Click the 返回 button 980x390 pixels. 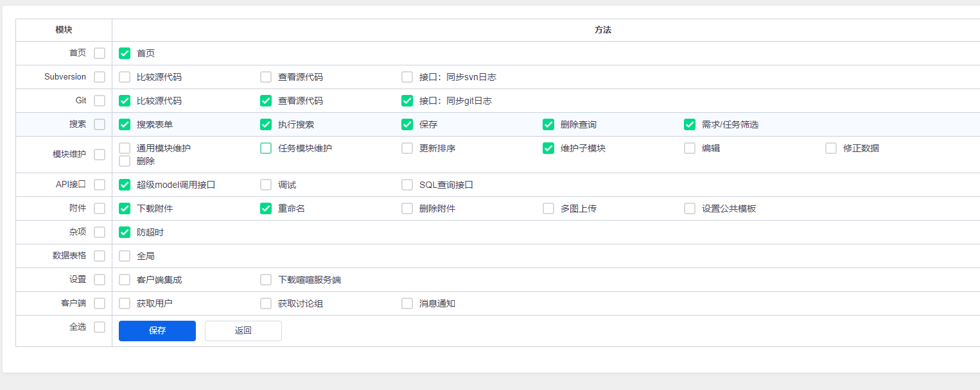coord(243,331)
